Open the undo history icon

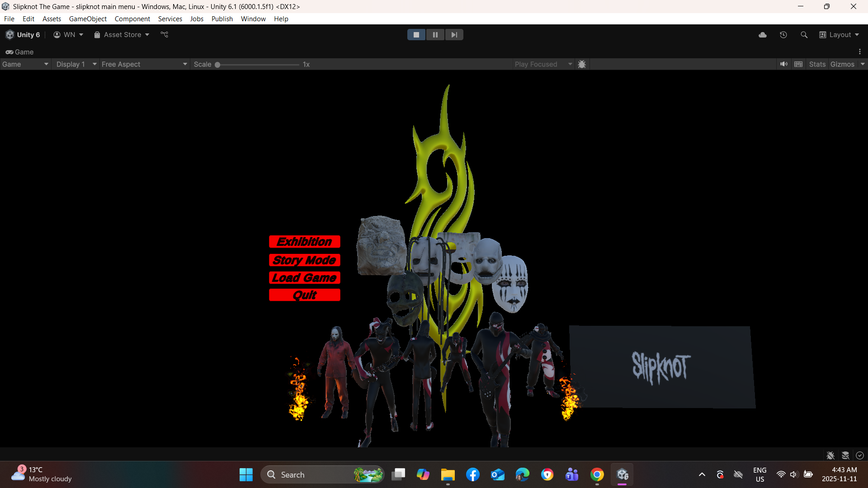pos(783,35)
